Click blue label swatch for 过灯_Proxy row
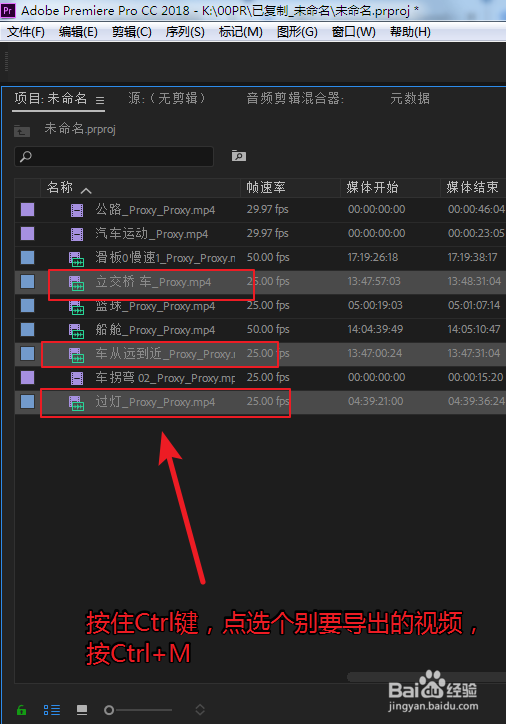 click(x=27, y=402)
